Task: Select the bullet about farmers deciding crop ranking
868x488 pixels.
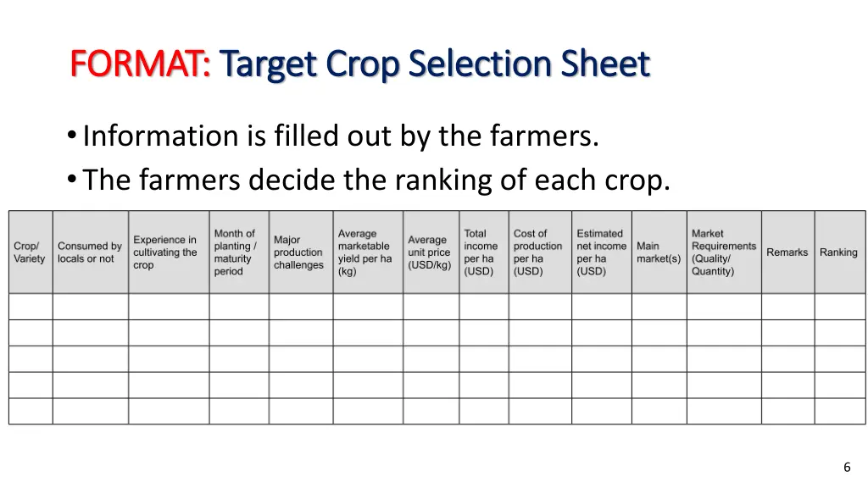Action: tap(376, 180)
